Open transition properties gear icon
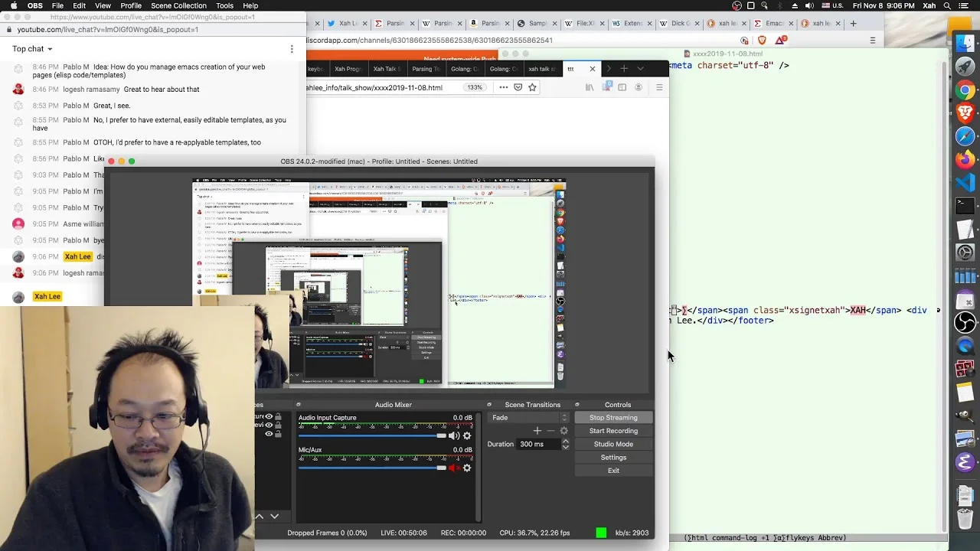This screenshot has width=980, height=551. [564, 431]
